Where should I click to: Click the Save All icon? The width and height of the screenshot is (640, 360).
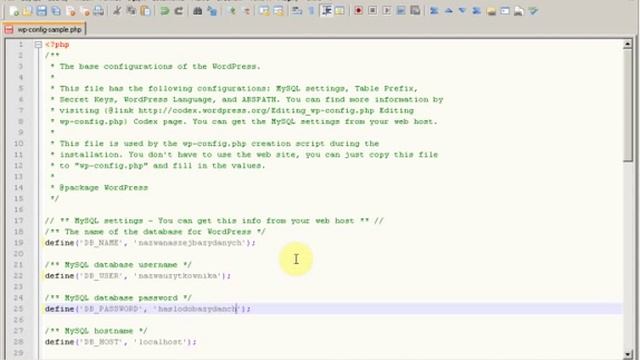pos(56,11)
